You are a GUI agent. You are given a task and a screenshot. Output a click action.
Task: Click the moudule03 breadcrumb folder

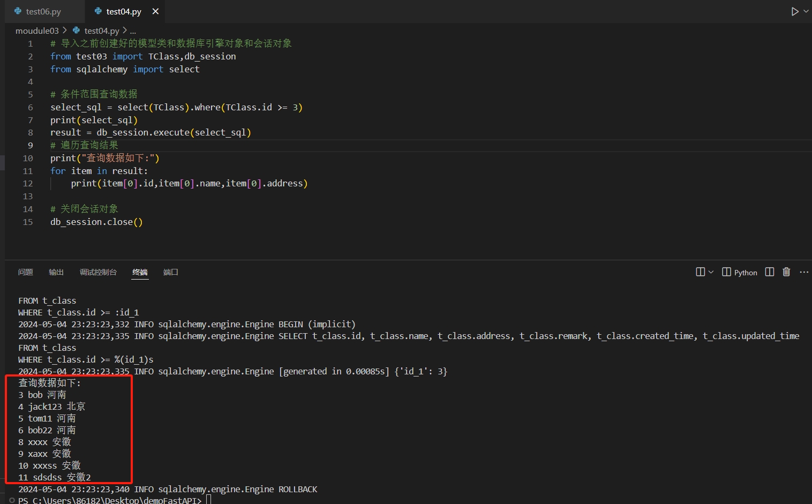coord(37,31)
